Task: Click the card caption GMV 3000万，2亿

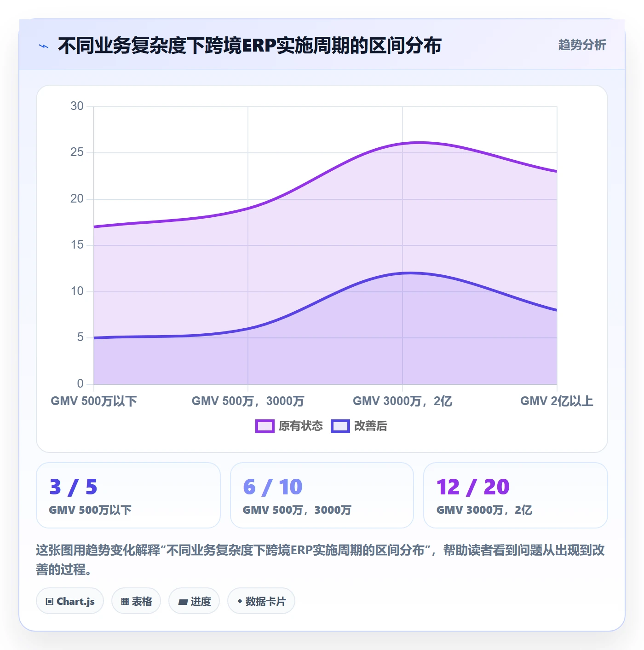Action: (484, 510)
